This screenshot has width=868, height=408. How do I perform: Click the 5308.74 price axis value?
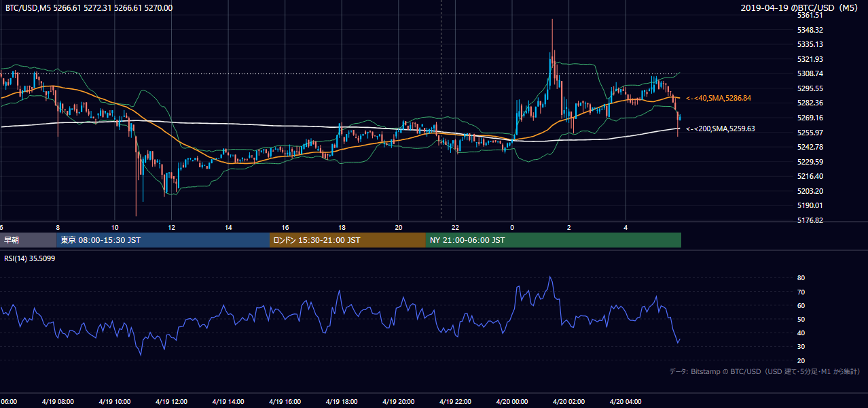click(x=810, y=73)
